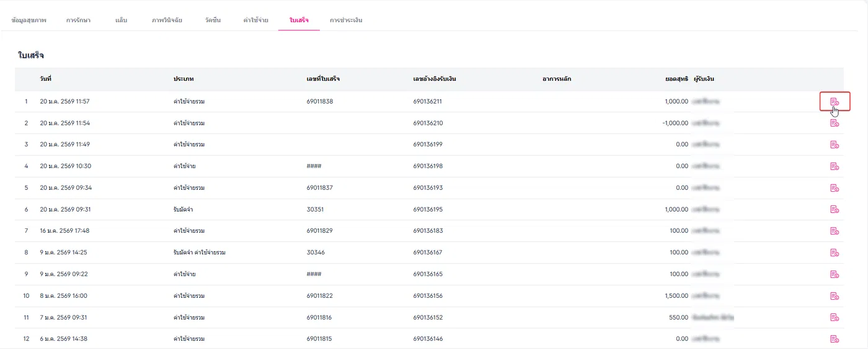This screenshot has height=350, width=868.
Task: Click the วันที่ column header
Action: click(45, 79)
